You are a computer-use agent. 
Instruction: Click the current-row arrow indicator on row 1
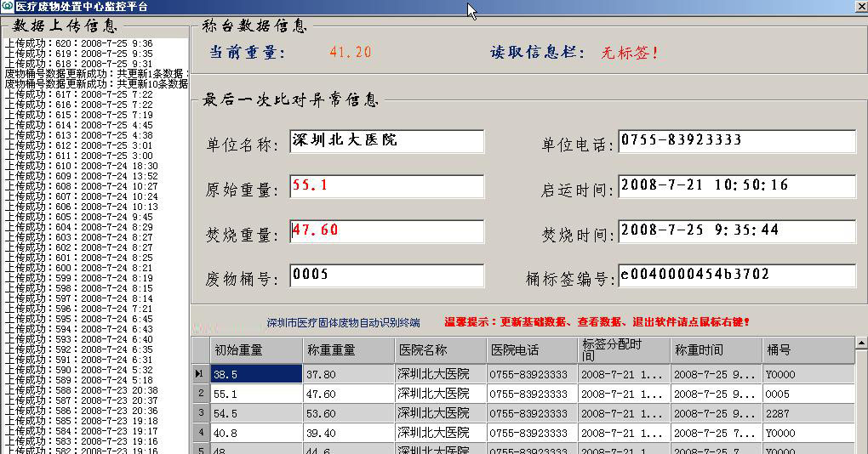[200, 374]
